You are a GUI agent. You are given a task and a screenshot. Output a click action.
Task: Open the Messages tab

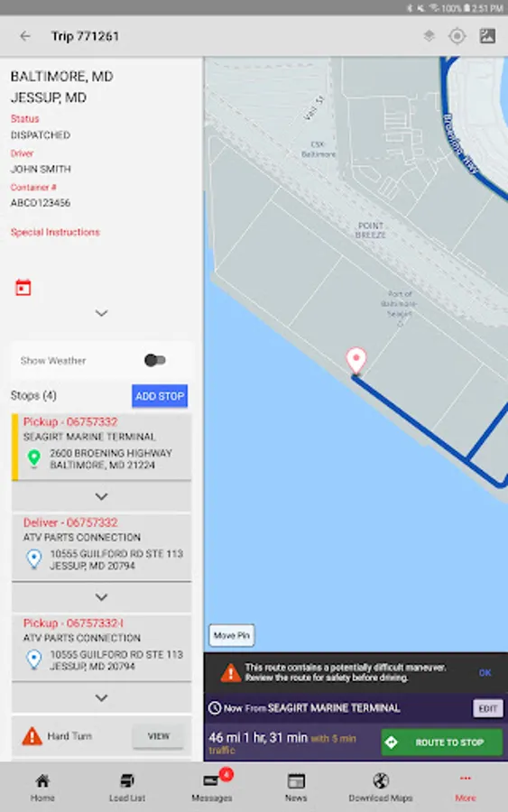[x=212, y=786]
